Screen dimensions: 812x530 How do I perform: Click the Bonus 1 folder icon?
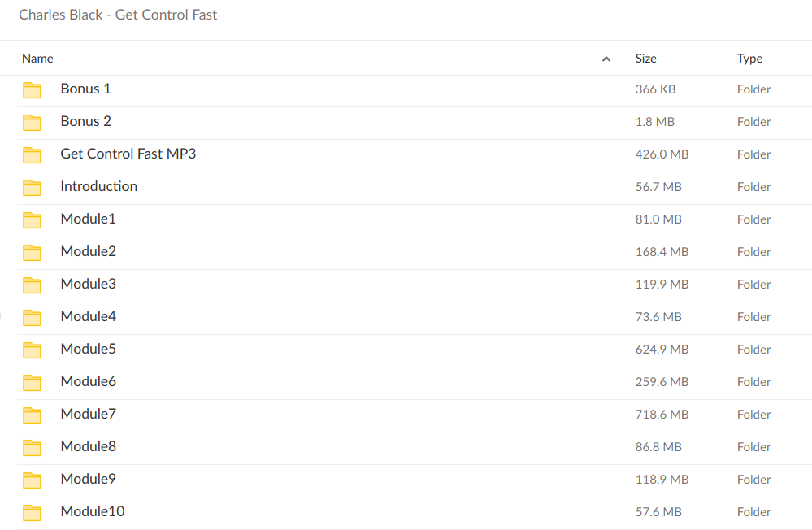pyautogui.click(x=32, y=89)
